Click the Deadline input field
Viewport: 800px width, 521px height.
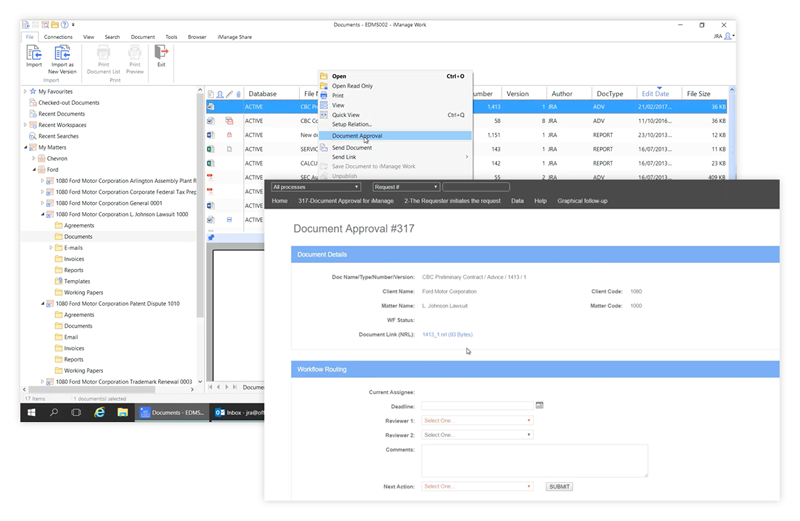tap(477, 406)
